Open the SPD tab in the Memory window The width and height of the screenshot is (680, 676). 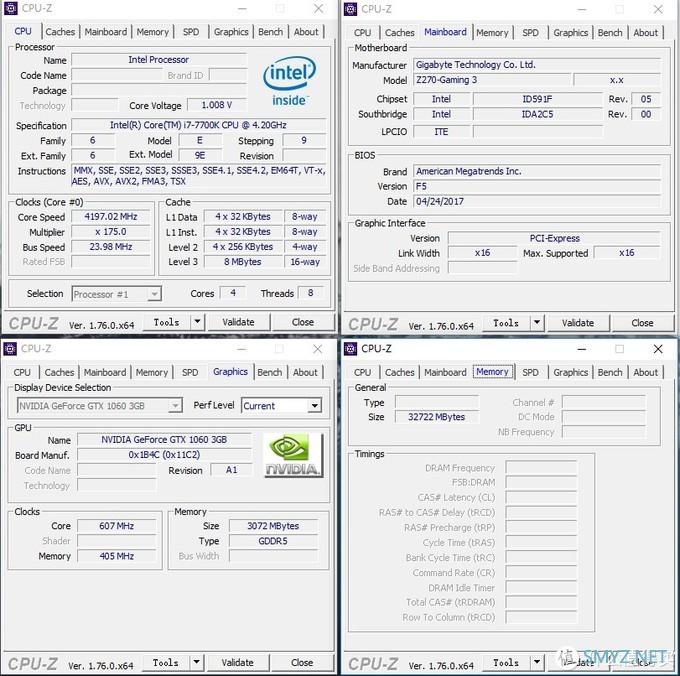pos(530,372)
